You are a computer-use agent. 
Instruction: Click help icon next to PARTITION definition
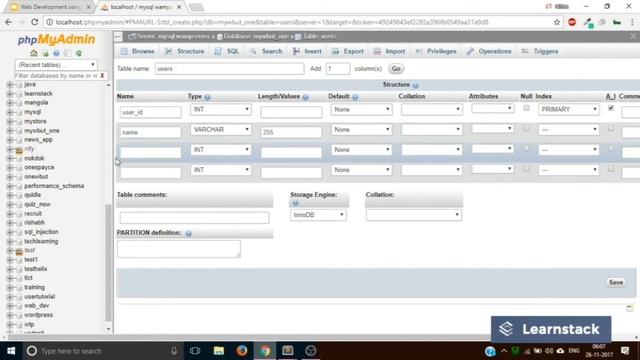click(189, 233)
